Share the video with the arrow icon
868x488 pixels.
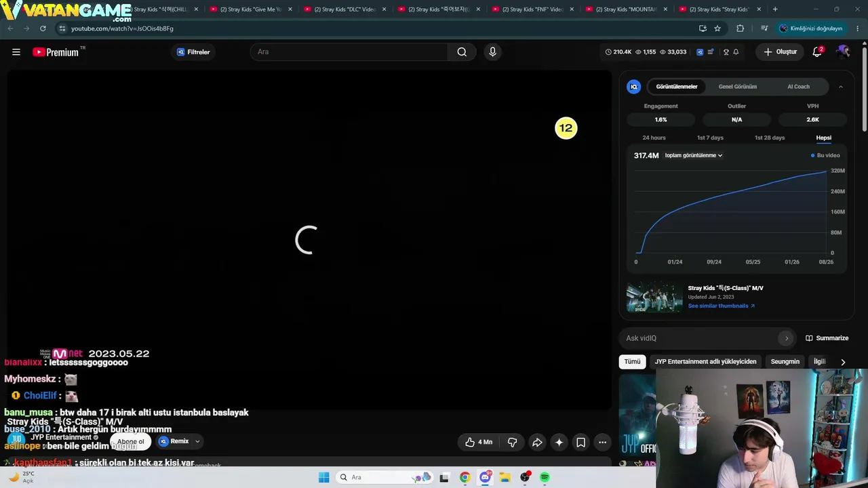click(537, 442)
